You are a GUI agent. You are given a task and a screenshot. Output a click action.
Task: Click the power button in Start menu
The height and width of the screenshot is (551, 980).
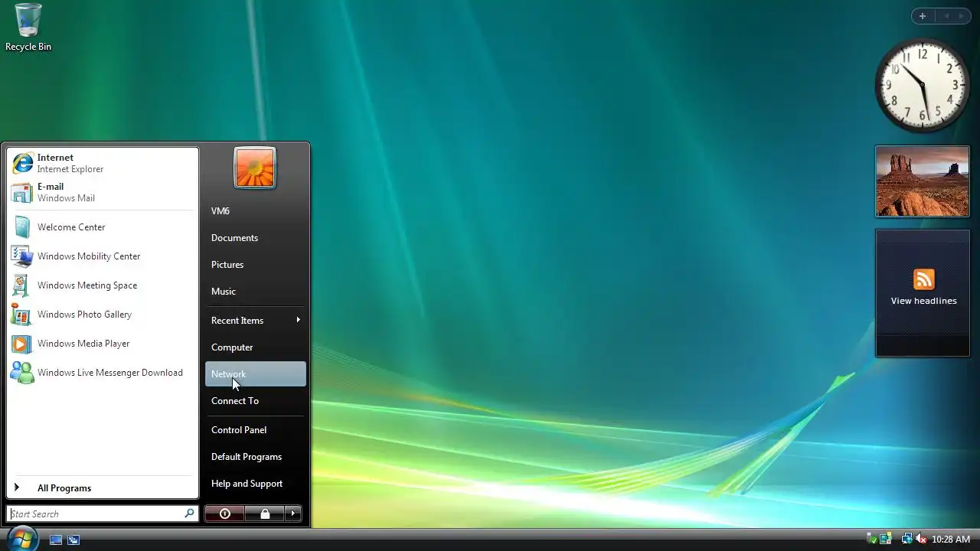225,514
